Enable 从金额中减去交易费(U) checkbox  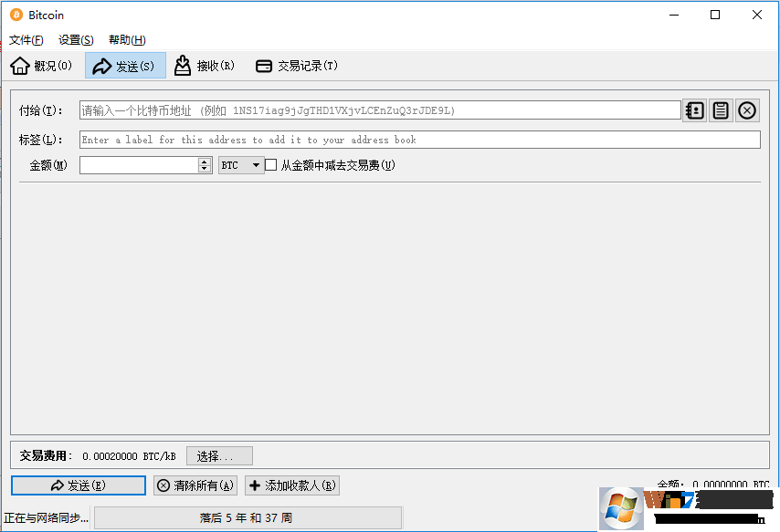coord(270,165)
